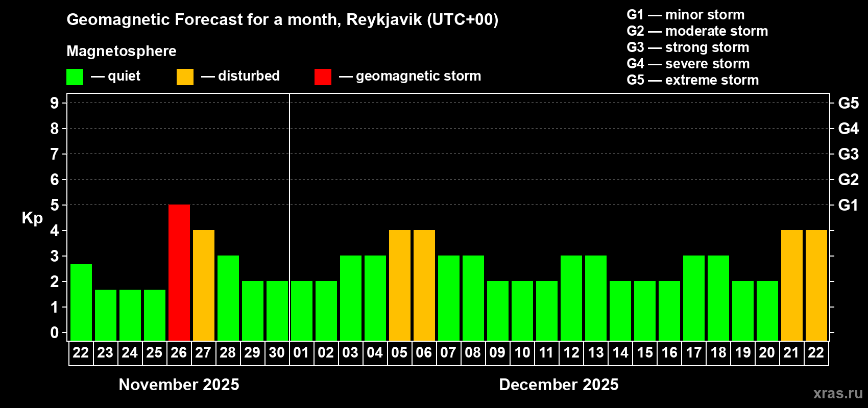
Task: Click the Geomagnetic Forecast chart title
Action: click(x=282, y=20)
